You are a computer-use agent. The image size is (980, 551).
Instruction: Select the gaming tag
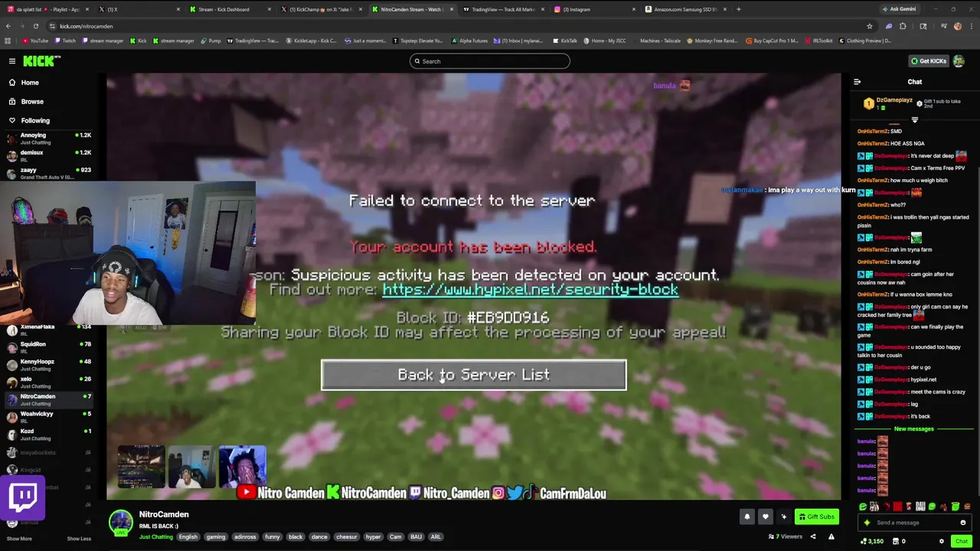tap(216, 537)
